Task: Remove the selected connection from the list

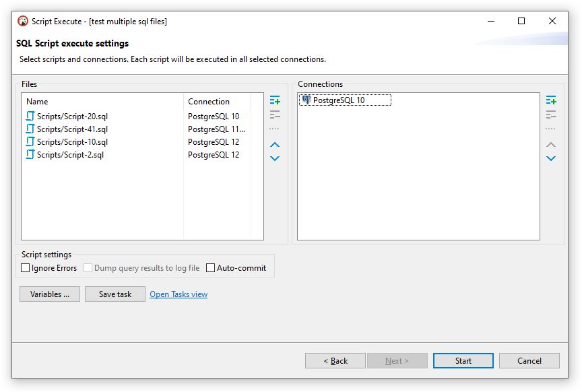Action: pos(551,113)
